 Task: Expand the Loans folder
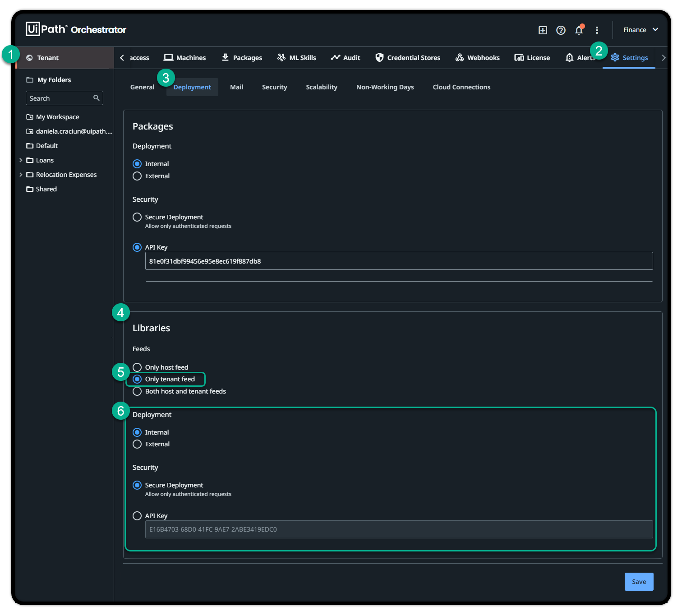21,160
